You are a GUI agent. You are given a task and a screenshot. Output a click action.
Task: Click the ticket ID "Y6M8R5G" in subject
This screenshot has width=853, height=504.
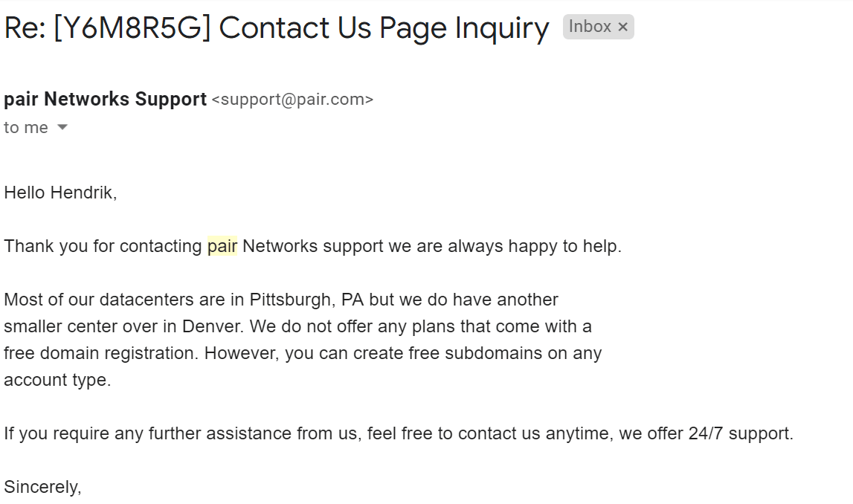tap(132, 28)
